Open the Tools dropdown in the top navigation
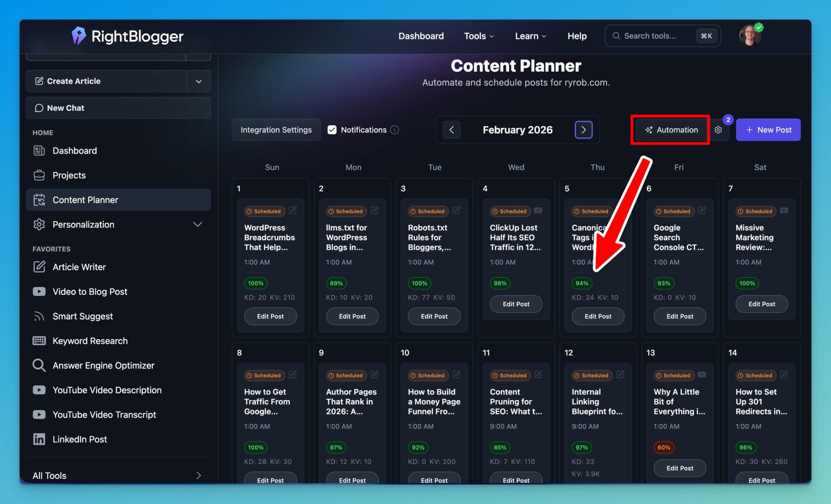This screenshot has width=831, height=504. coord(478,36)
